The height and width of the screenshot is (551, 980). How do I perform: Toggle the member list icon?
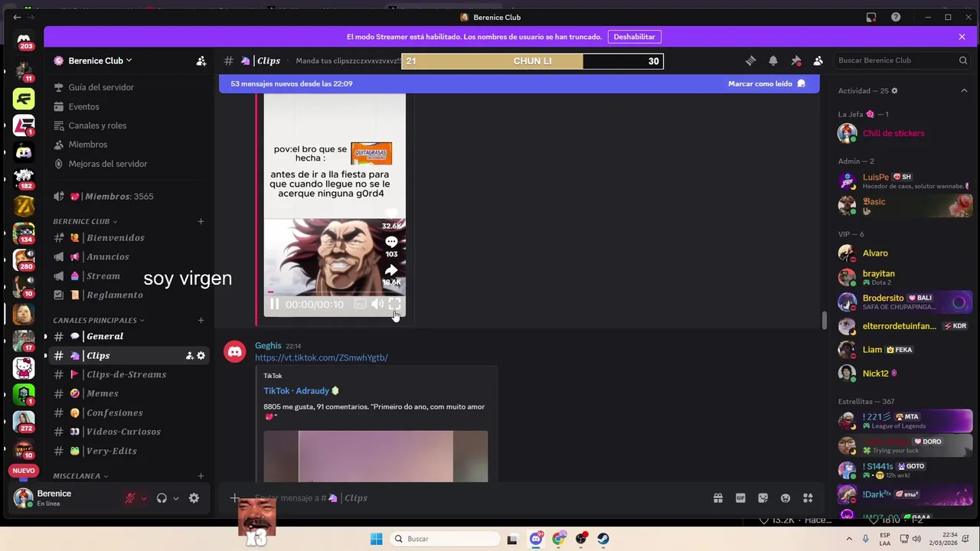(x=818, y=60)
